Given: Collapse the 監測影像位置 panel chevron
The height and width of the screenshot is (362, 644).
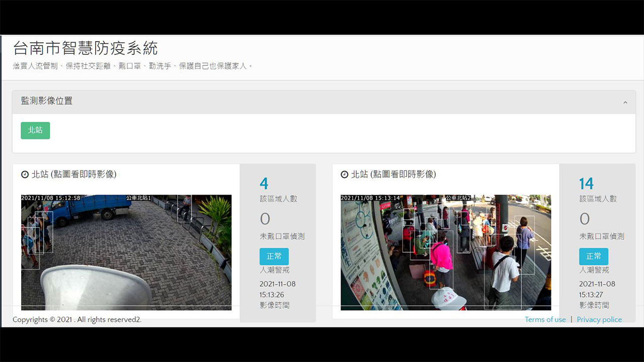Looking at the screenshot, I should click(x=625, y=103).
